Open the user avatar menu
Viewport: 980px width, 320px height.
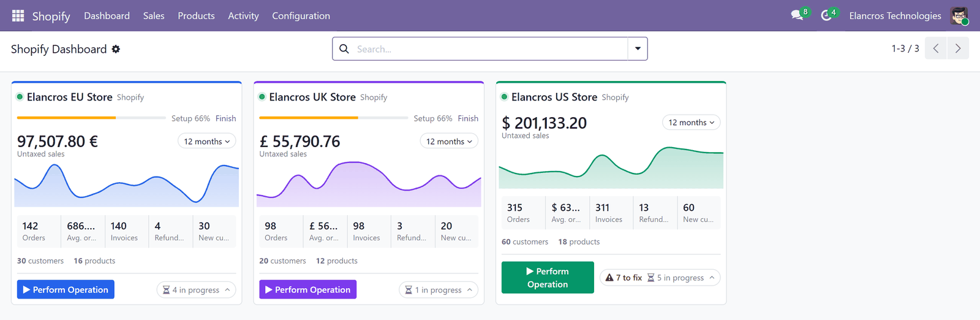coord(959,15)
